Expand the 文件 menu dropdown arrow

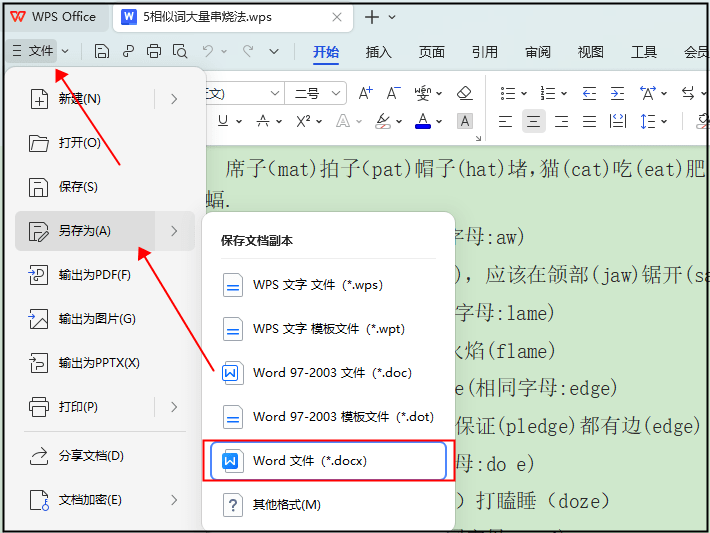coord(65,51)
